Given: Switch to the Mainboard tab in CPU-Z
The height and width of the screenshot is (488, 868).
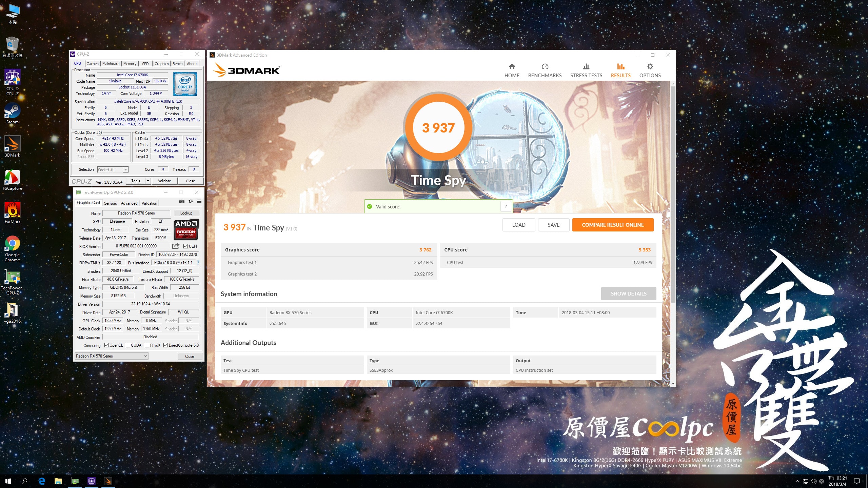Looking at the screenshot, I should click(x=111, y=64).
